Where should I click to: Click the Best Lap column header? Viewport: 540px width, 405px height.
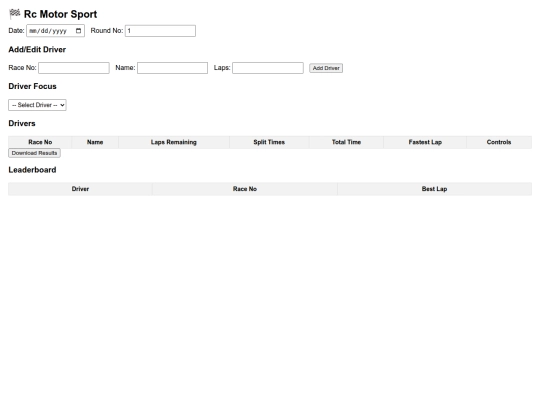(x=435, y=189)
